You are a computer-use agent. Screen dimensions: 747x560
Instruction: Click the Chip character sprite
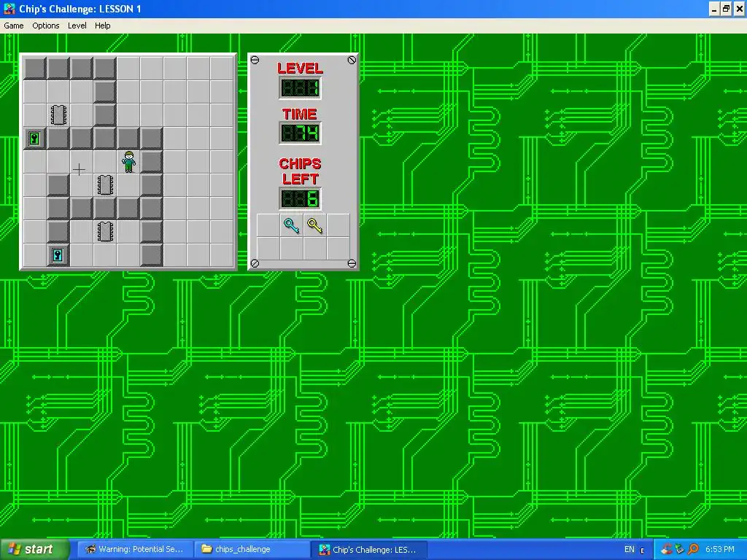coord(128,162)
